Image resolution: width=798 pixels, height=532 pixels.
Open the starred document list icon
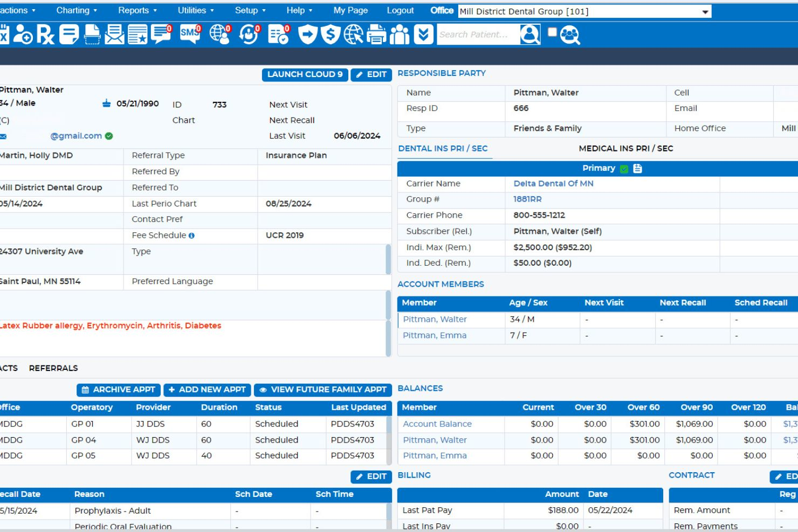(x=137, y=35)
